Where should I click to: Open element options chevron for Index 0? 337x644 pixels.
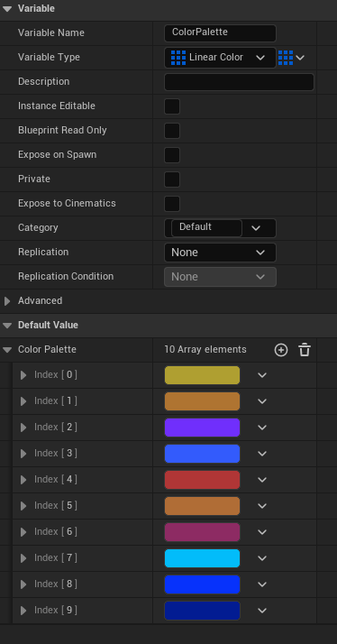(x=262, y=375)
